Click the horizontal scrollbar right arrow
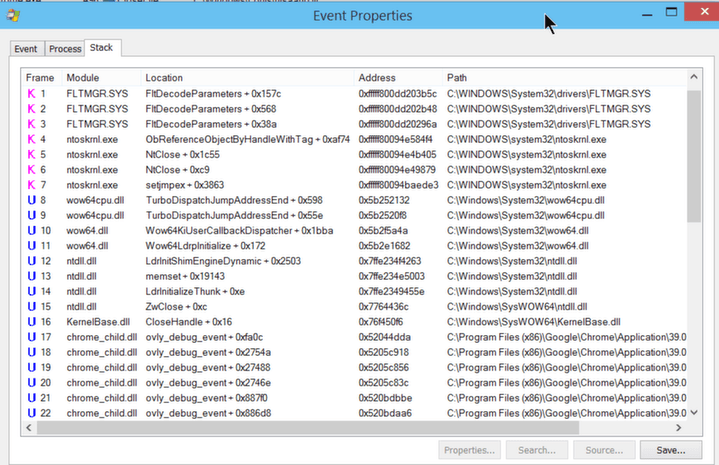This screenshot has width=719, height=465. (679, 428)
